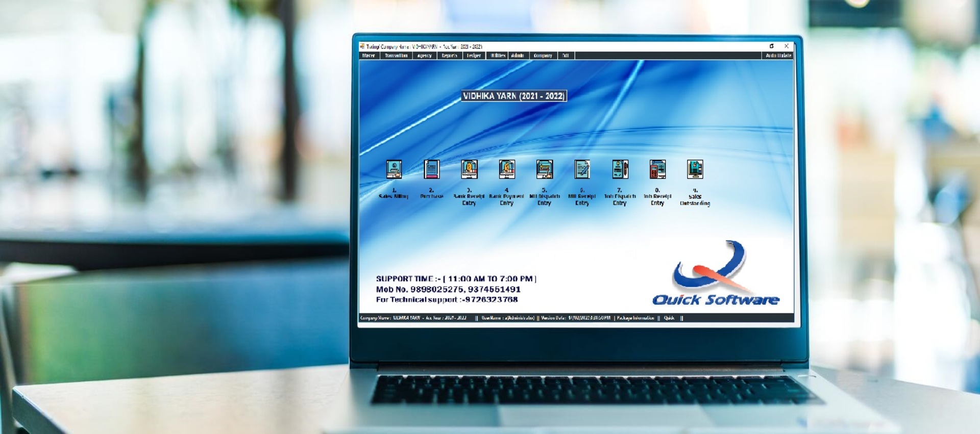
Task: Click the app icon in title bar
Action: click(362, 46)
